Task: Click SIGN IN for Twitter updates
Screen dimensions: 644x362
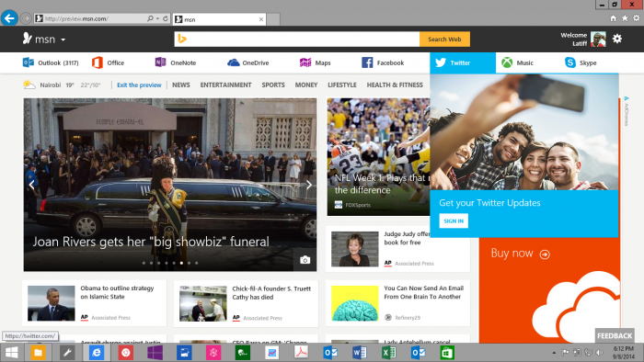Action: click(x=454, y=221)
